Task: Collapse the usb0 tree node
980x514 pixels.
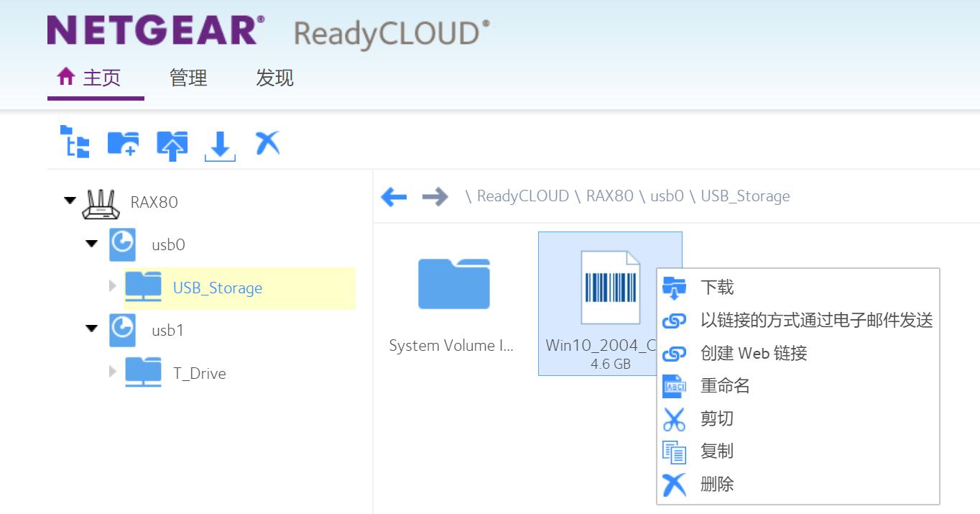Action: click(x=91, y=244)
